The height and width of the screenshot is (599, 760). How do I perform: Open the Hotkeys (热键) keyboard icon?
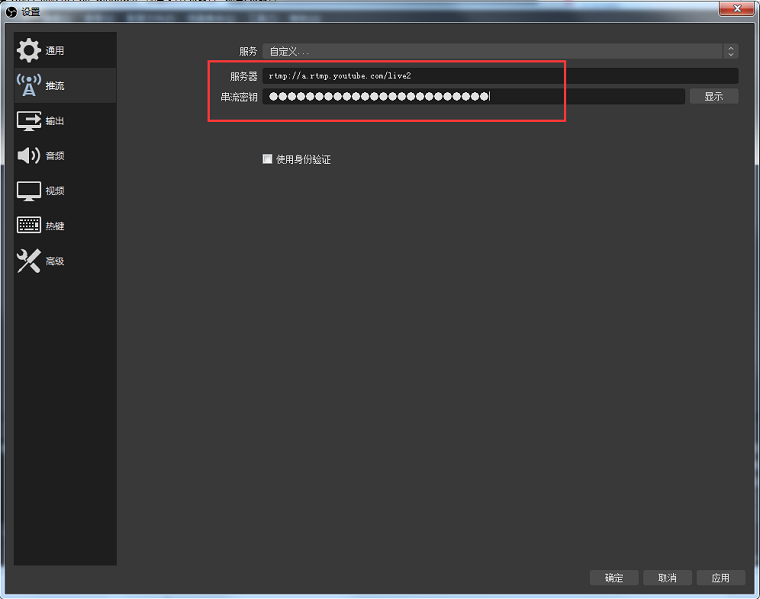[29, 225]
